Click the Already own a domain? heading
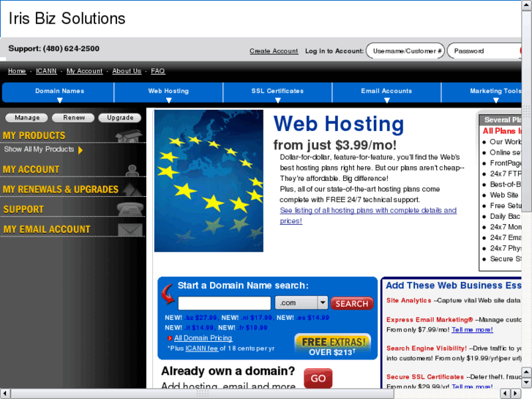Screen dimensions: 532x399 (228, 371)
